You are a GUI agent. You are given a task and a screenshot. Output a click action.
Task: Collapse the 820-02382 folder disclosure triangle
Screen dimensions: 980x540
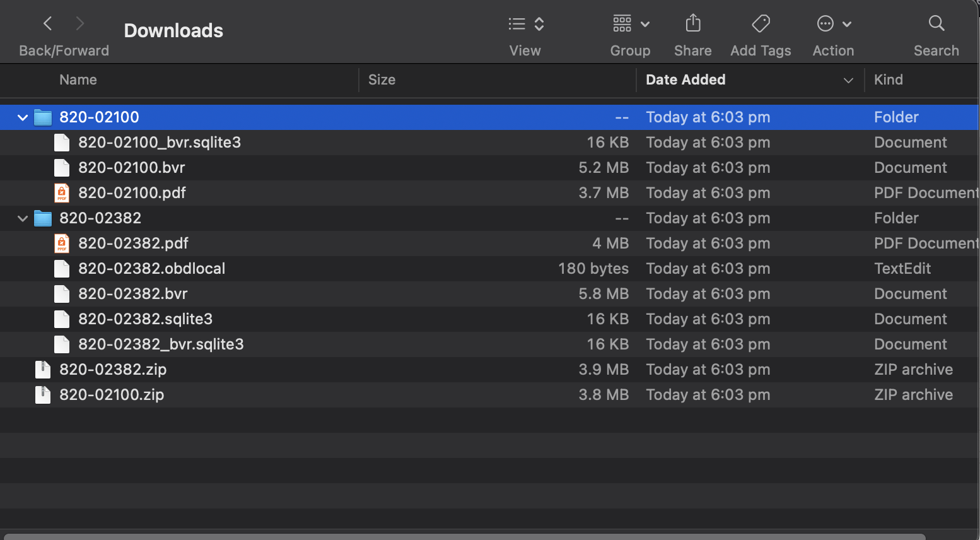click(23, 218)
